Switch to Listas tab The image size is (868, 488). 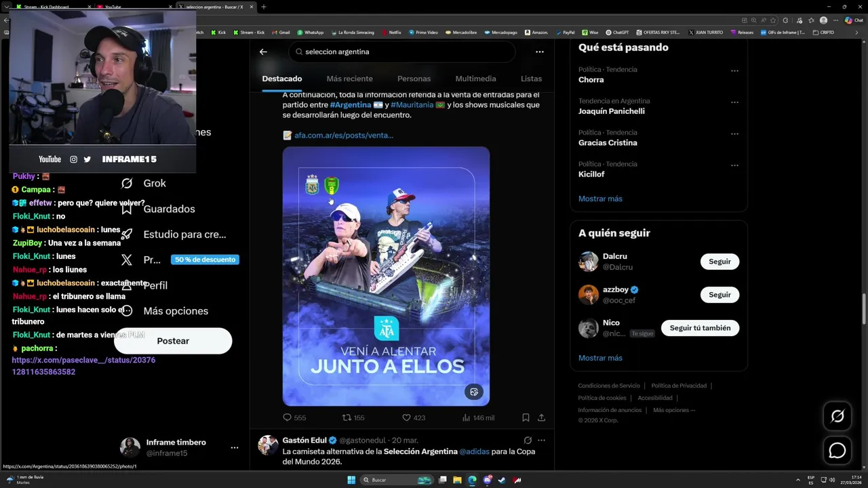pos(531,79)
